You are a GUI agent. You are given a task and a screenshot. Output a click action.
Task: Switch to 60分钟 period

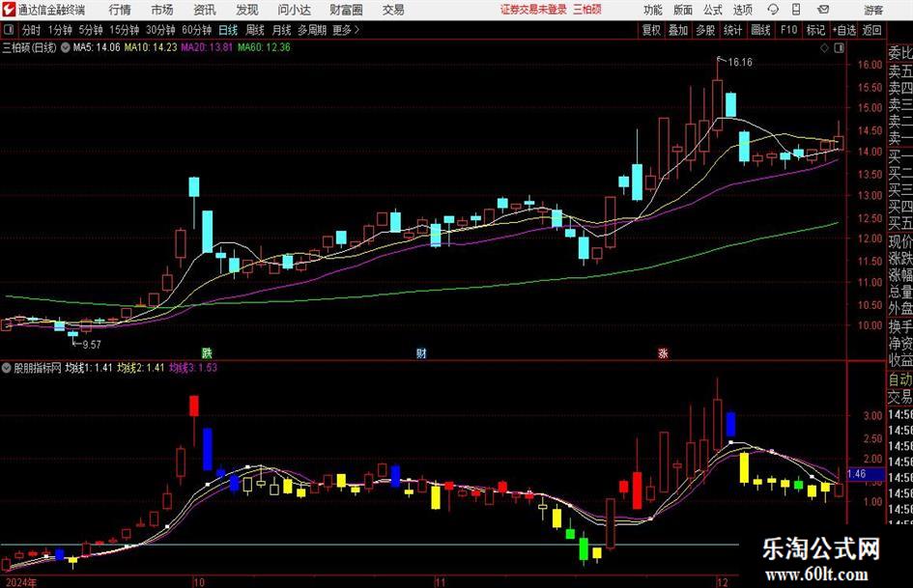coord(196,30)
